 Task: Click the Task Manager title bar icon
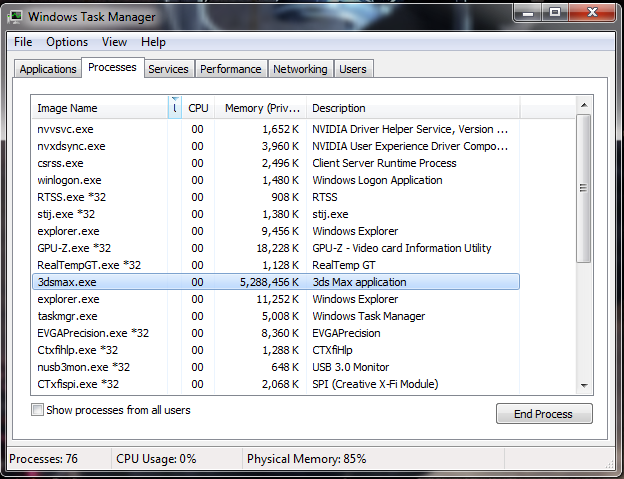coord(15,17)
